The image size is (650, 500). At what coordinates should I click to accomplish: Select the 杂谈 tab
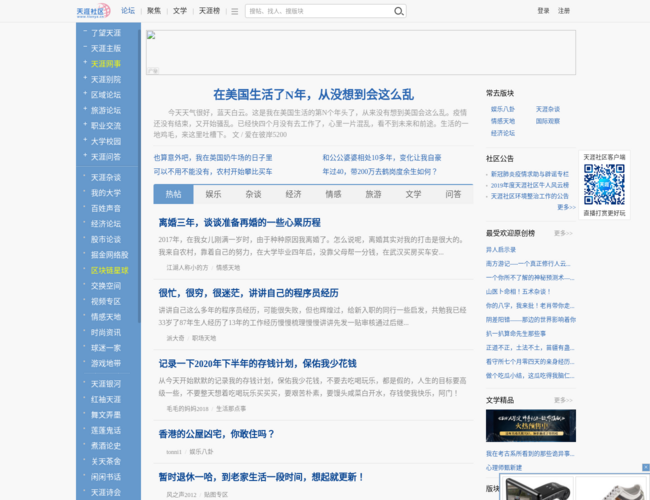tap(253, 194)
